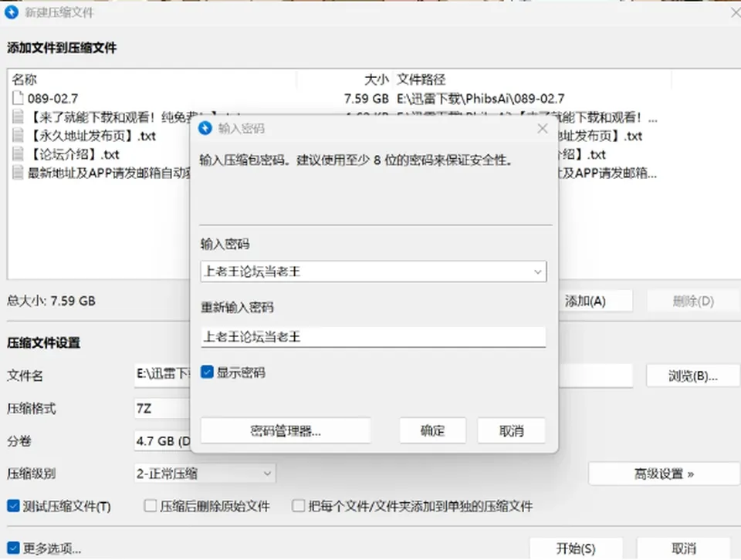Click the 文件名 path field showing E:\迅雷下
The width and height of the screenshot is (741, 560).
pyautogui.click(x=163, y=376)
